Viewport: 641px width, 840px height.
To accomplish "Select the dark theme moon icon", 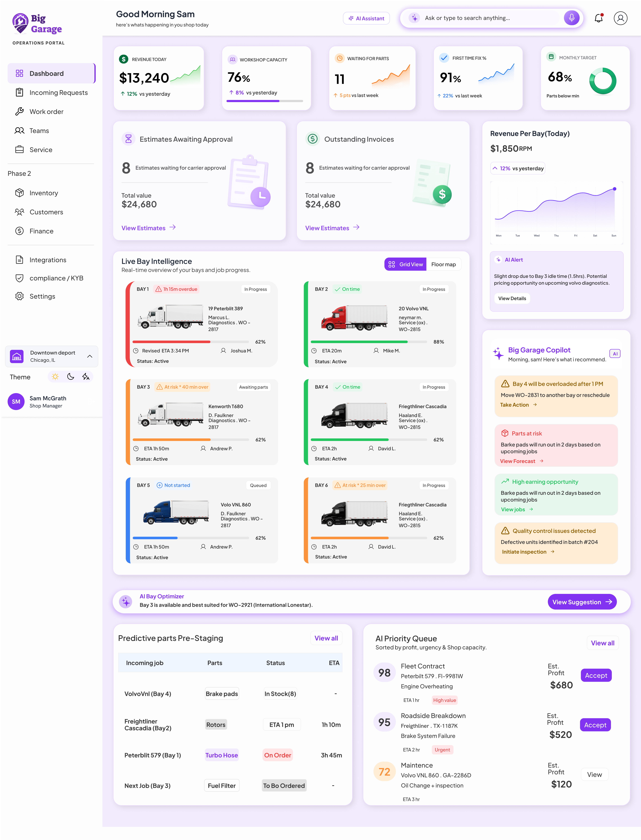I will point(71,377).
